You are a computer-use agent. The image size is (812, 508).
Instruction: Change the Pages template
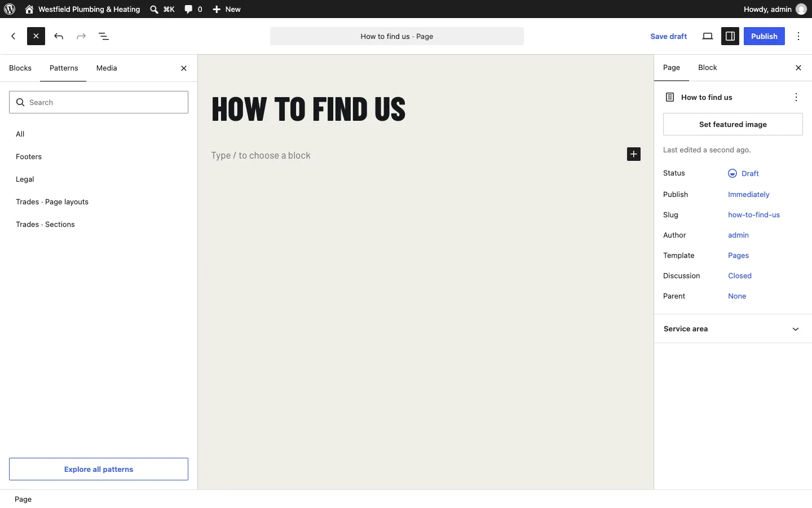click(x=739, y=256)
